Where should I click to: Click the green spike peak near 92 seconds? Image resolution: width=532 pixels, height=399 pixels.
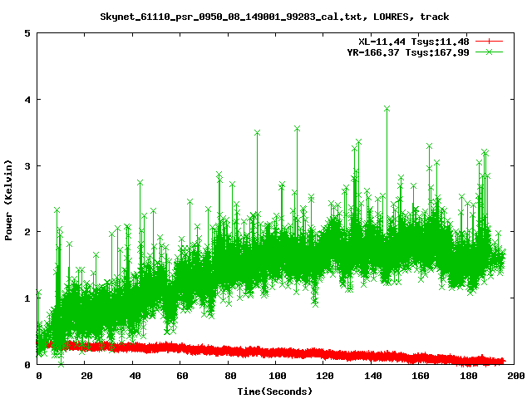pyautogui.click(x=258, y=132)
